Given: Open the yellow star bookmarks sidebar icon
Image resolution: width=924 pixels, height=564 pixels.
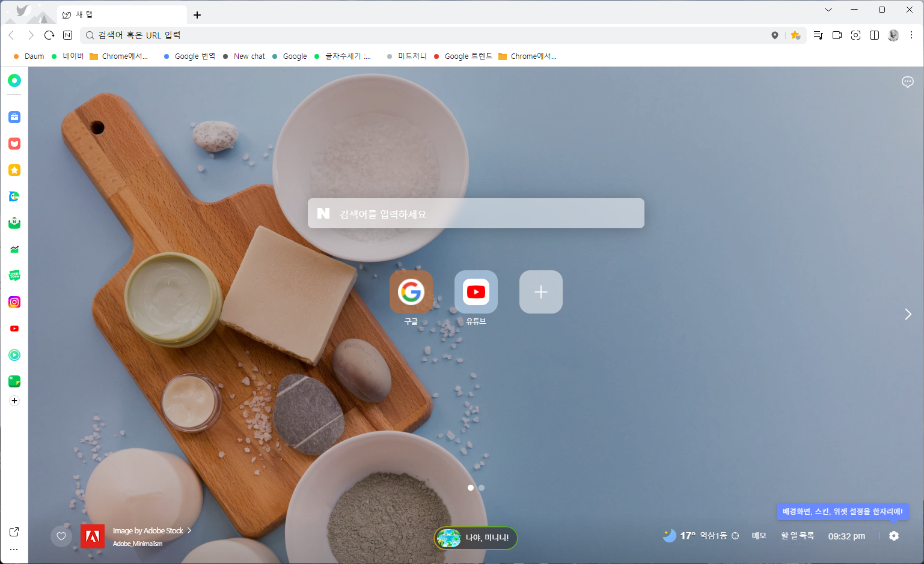Looking at the screenshot, I should point(14,170).
